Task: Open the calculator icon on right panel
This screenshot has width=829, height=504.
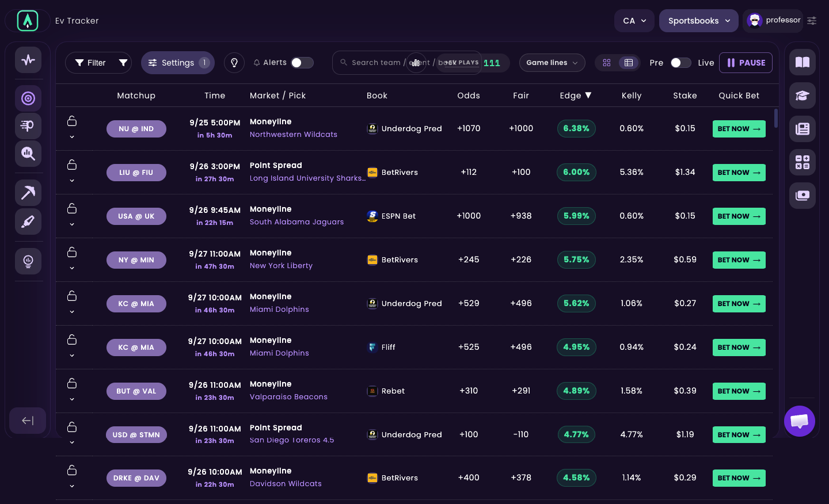Action: [x=803, y=162]
